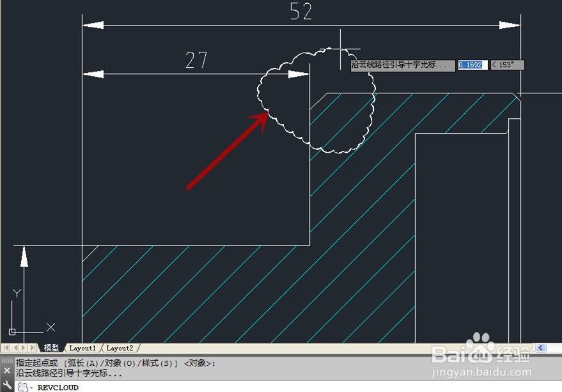Screen dimensions: 562x392
Task: Click the cursor tooltip 沿云线路径引导十字光标
Action: [403, 65]
